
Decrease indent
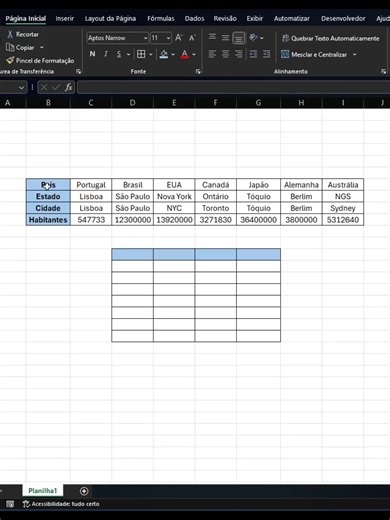pyautogui.click(x=253, y=54)
